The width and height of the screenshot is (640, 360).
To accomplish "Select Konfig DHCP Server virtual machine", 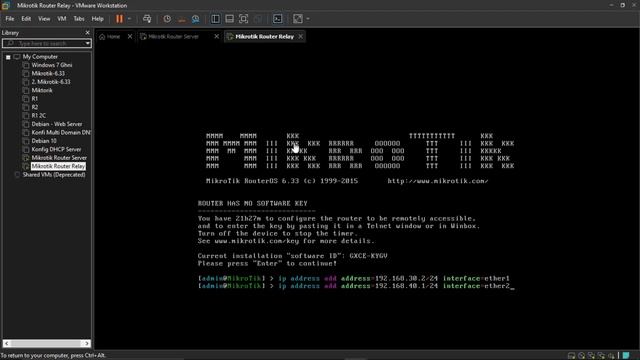I will click(56, 149).
